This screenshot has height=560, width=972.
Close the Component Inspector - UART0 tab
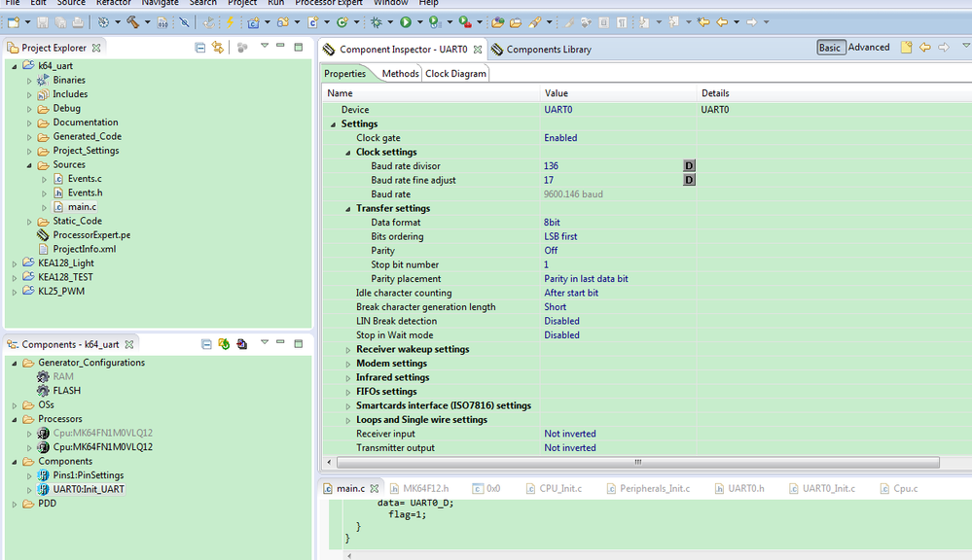[x=478, y=49]
